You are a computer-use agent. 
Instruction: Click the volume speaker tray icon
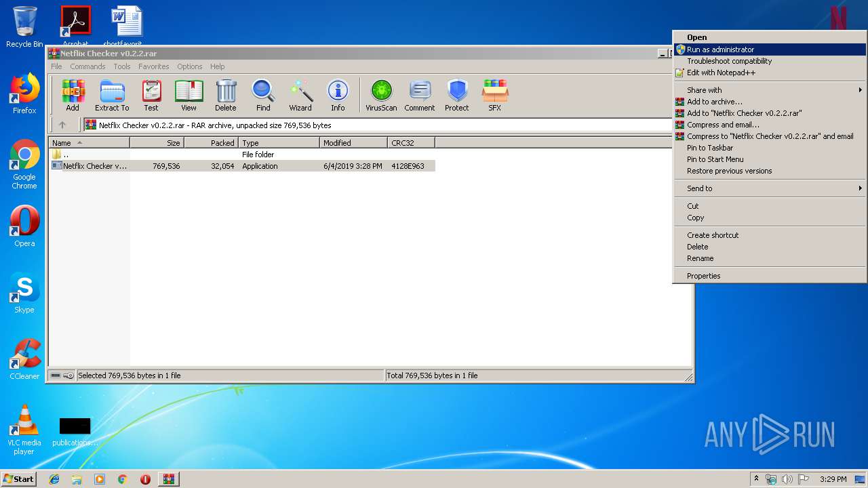click(787, 479)
